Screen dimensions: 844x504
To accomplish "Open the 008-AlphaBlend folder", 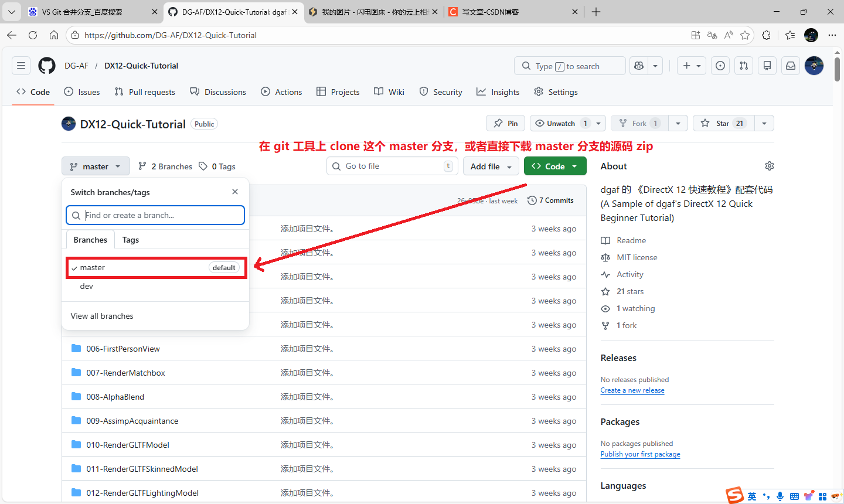I will [115, 397].
